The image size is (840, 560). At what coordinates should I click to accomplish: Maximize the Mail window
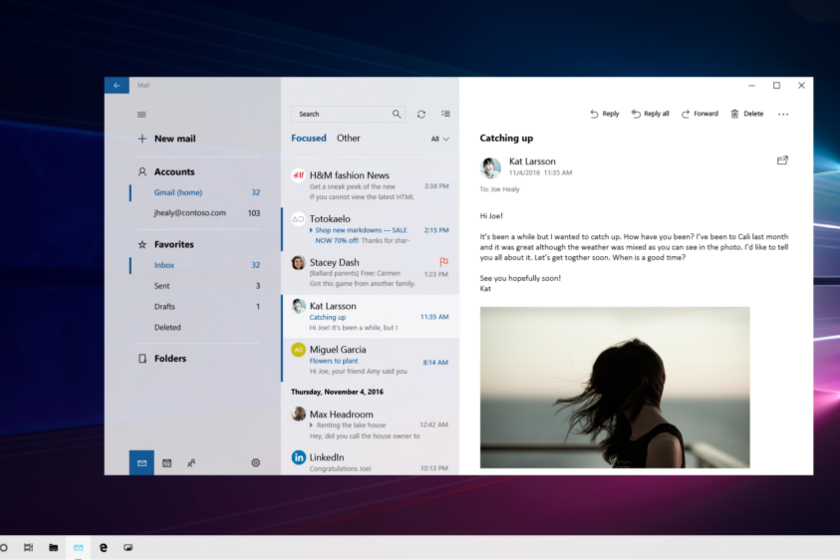tap(776, 85)
